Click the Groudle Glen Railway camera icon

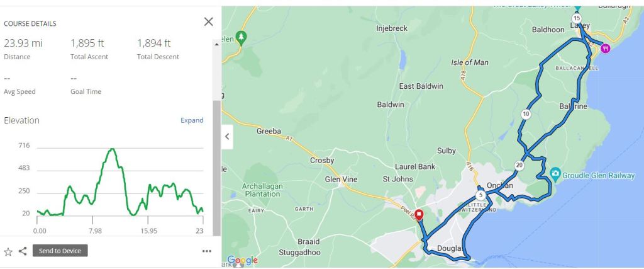click(555, 173)
